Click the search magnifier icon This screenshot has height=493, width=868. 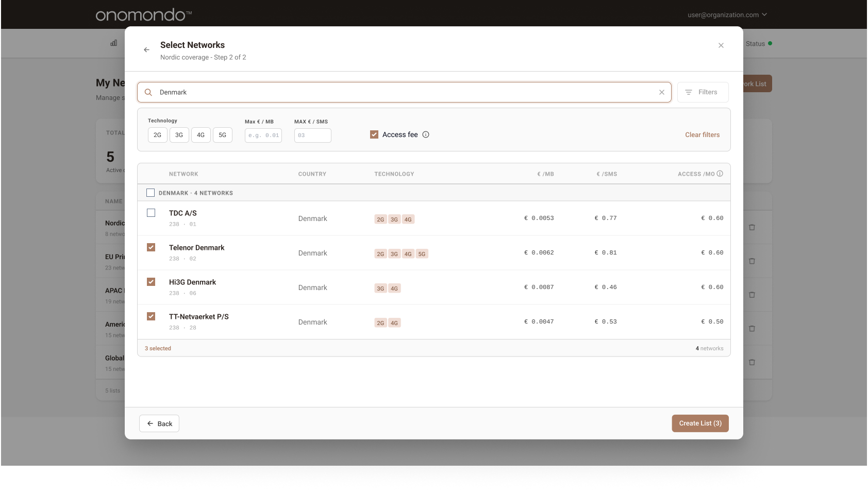(148, 92)
